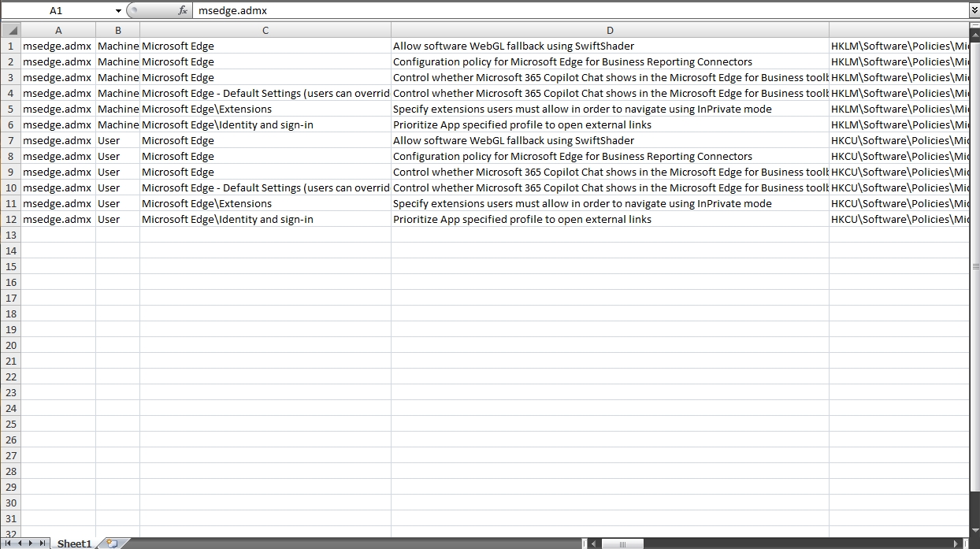Select row 31 header
This screenshot has height=549, width=980.
coord(10,518)
